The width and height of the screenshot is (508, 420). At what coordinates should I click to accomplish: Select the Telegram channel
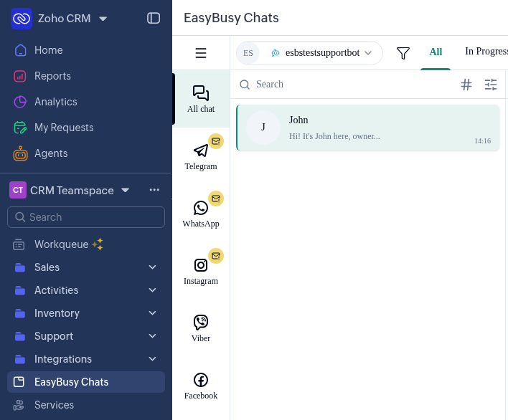pyautogui.click(x=201, y=156)
